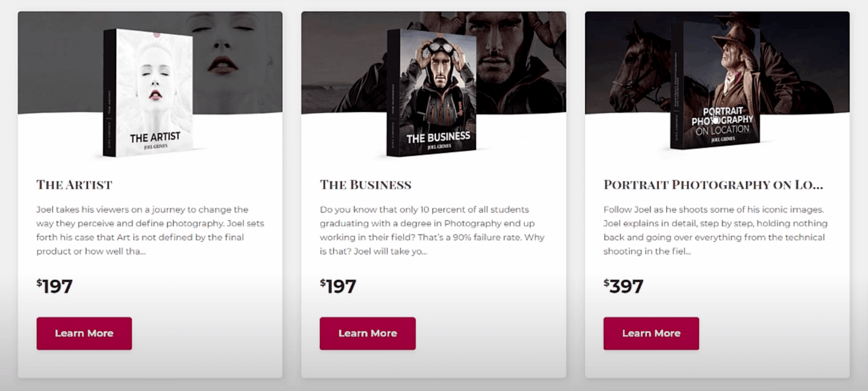This screenshot has width=868, height=391.
Task: Click the horse in the banner
Action: point(634,72)
